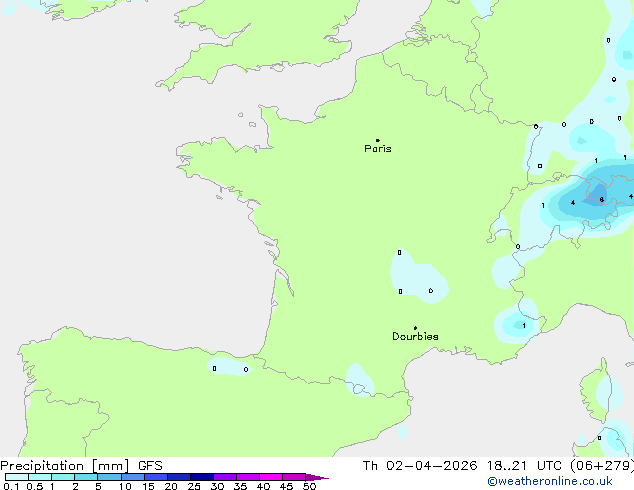Select the legend swatch between 2 and 5
Screen dimensions: 634x490
pyautogui.click(x=86, y=477)
